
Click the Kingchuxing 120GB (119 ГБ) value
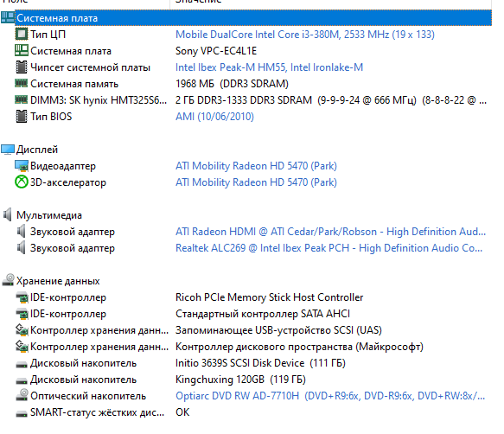click(240, 379)
